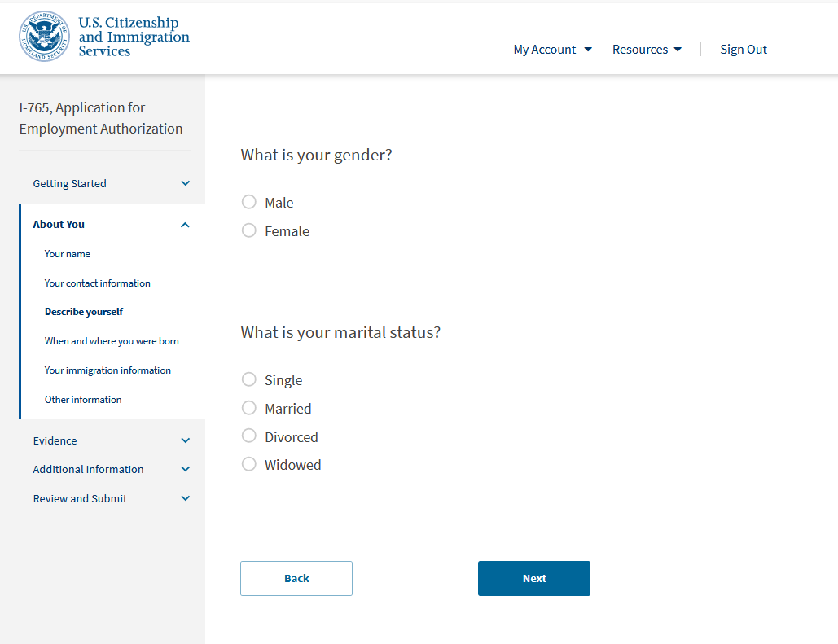Open Your contact information page
Viewport: 838px width, 644px height.
(x=98, y=283)
